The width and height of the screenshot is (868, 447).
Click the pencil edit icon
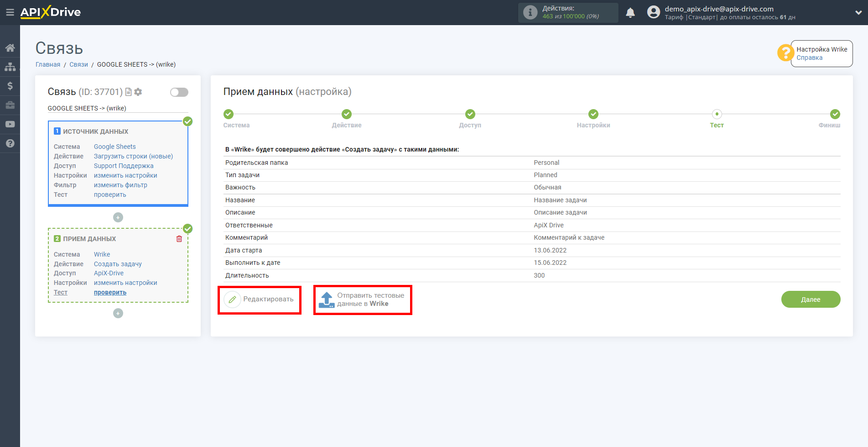pyautogui.click(x=232, y=300)
